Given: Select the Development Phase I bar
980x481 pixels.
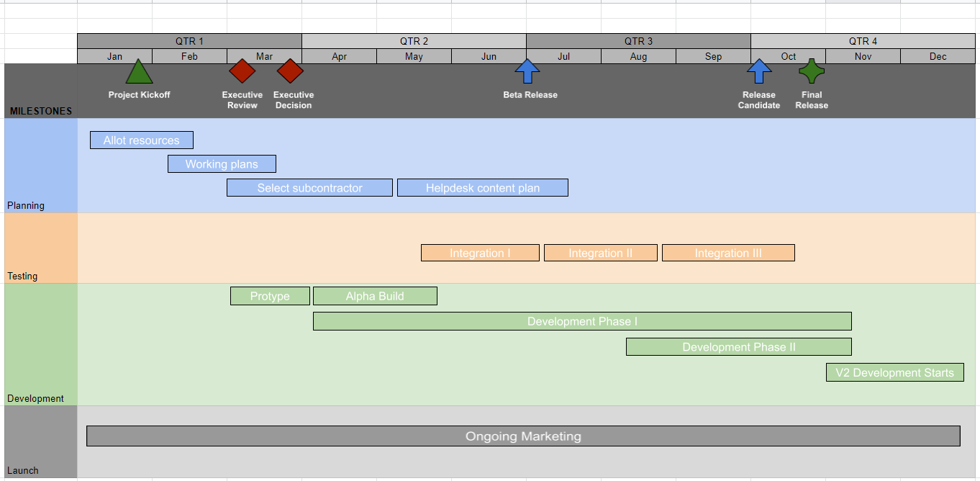Looking at the screenshot, I should pos(583,321).
